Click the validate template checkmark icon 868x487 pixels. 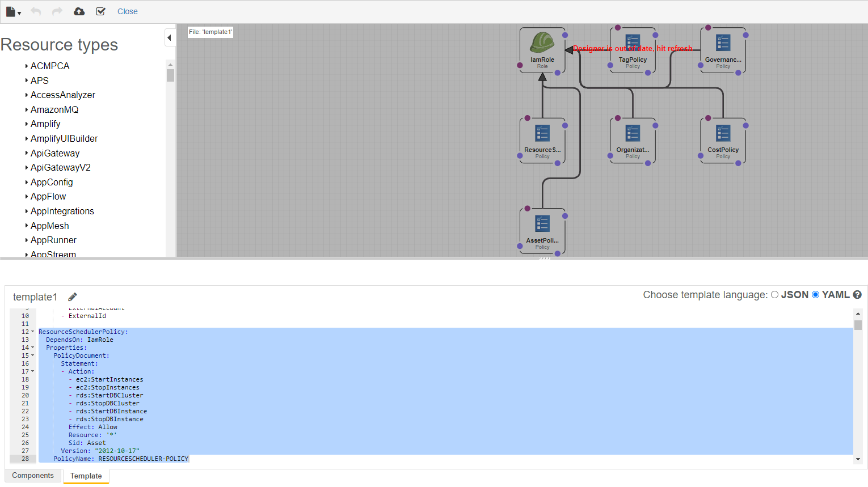click(100, 11)
